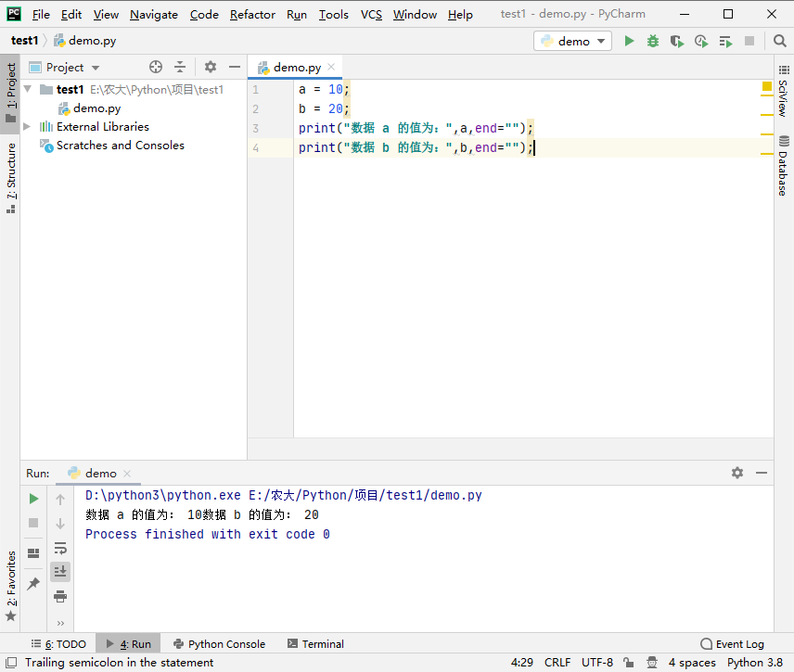
Task: Open Search Everywhere magnifier icon
Action: coord(777,41)
